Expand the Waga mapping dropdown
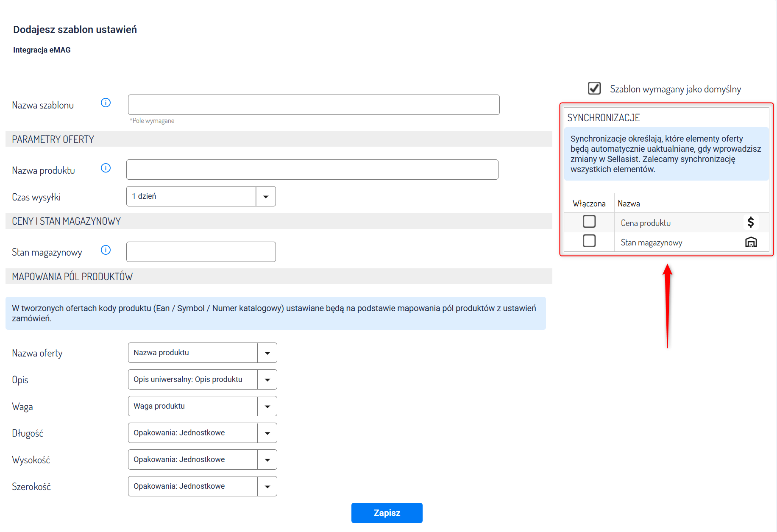This screenshot has width=777, height=532. (x=202, y=406)
